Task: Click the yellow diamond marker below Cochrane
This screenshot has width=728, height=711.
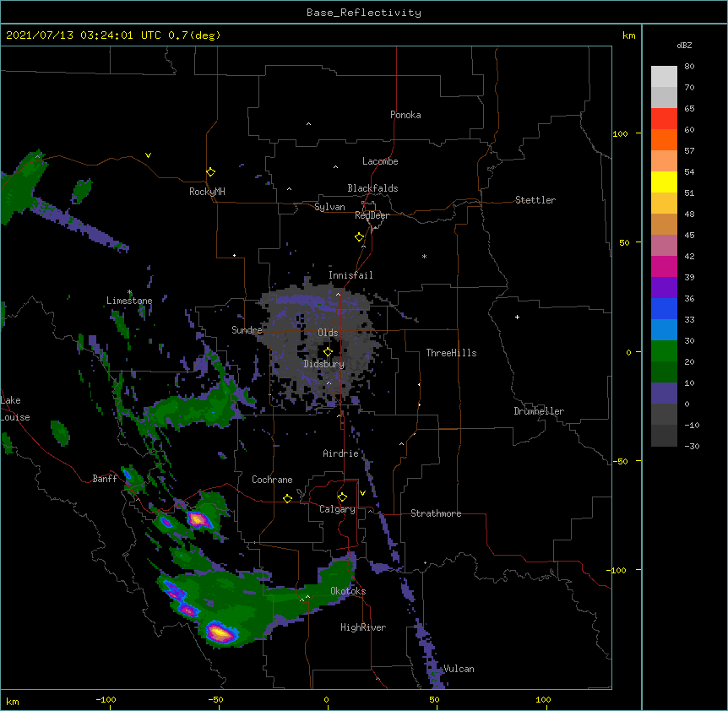Action: pos(287,498)
